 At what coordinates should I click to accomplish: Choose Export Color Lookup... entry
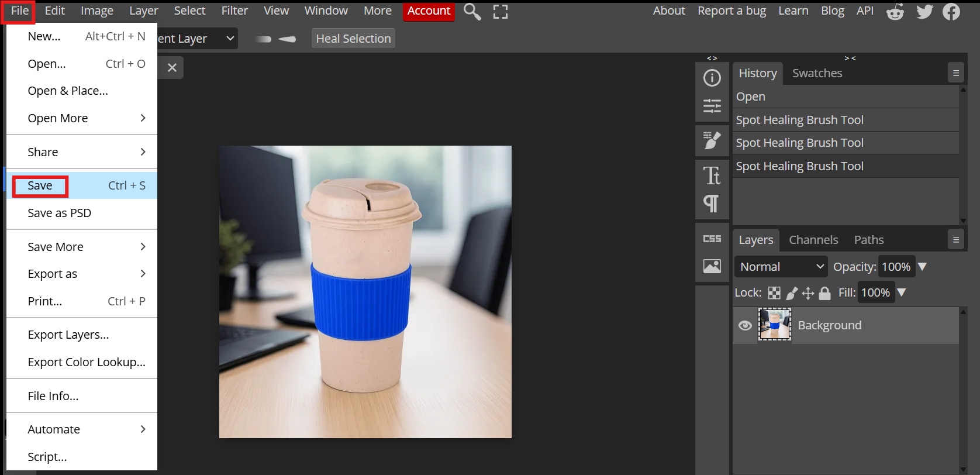pyautogui.click(x=82, y=362)
